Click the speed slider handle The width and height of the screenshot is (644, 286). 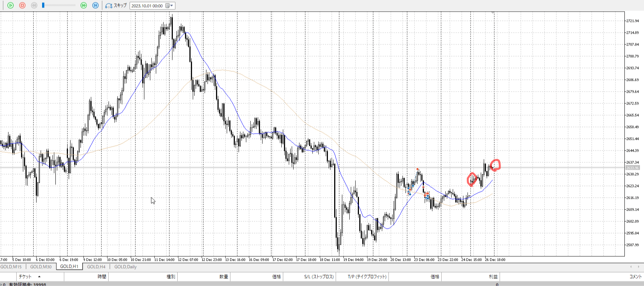coord(43,6)
